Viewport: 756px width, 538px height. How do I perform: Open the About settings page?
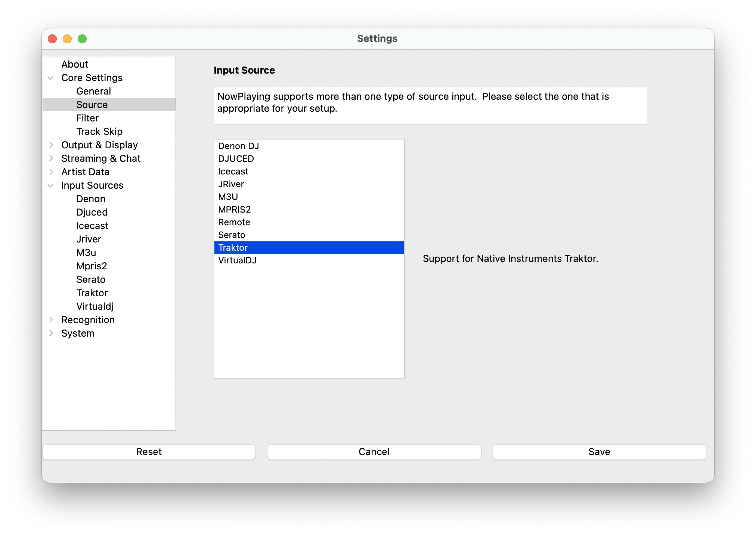pyautogui.click(x=75, y=64)
